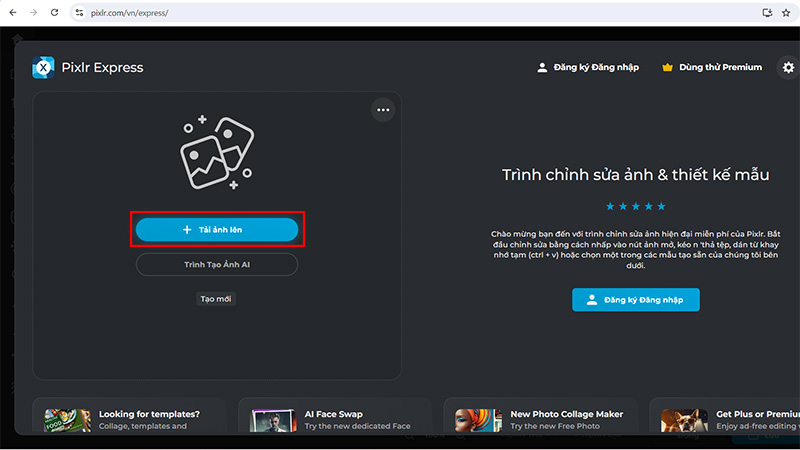Open 'New Photo Collage Maker' card
This screenshot has width=800, height=450.
541,420
